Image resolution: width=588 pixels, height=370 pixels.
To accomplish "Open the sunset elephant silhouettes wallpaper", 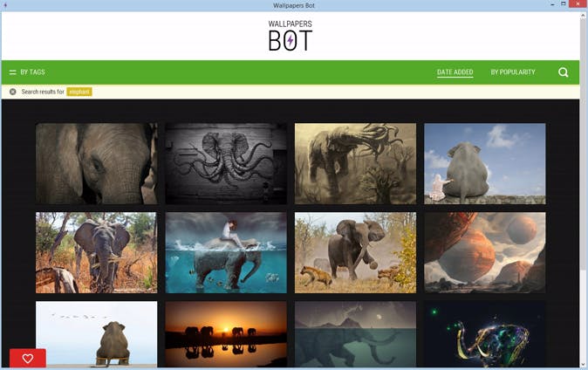I will 226,334.
